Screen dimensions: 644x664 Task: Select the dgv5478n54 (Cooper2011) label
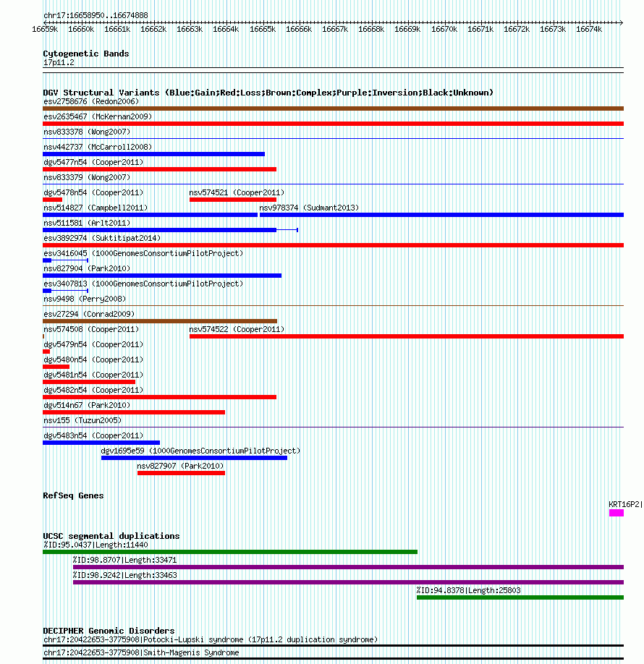tap(93, 192)
